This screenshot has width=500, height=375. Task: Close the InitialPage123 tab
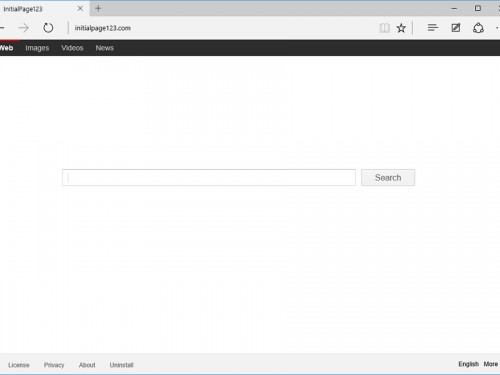[80, 8]
